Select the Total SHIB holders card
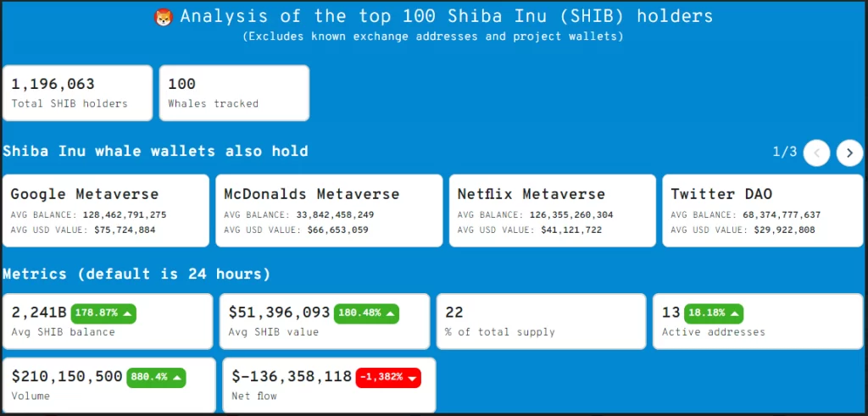This screenshot has width=868, height=416. pyautogui.click(x=77, y=93)
